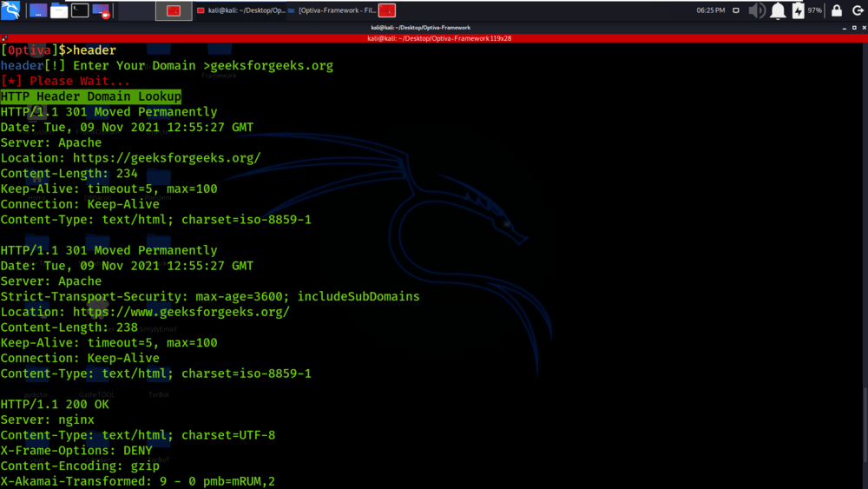Click the Content-Encoding: gzip line
The image size is (868, 489).
coord(80,466)
